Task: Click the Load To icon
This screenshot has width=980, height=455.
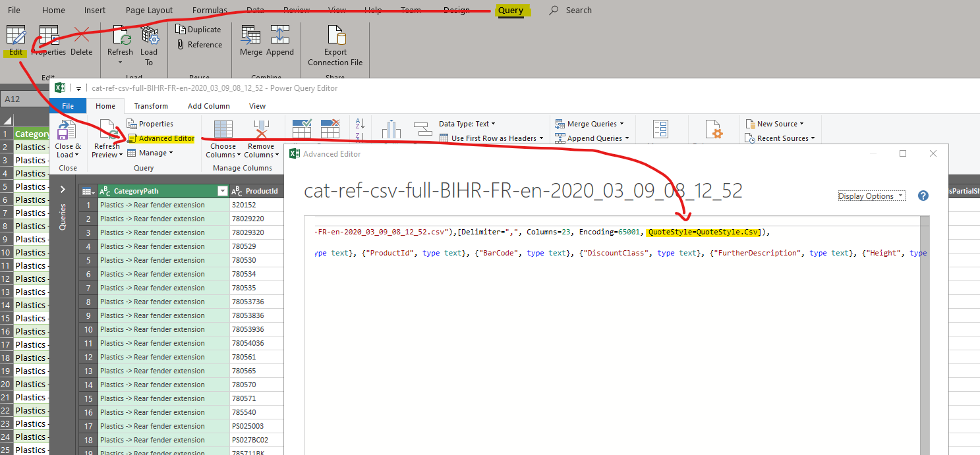Action: pyautogui.click(x=149, y=36)
